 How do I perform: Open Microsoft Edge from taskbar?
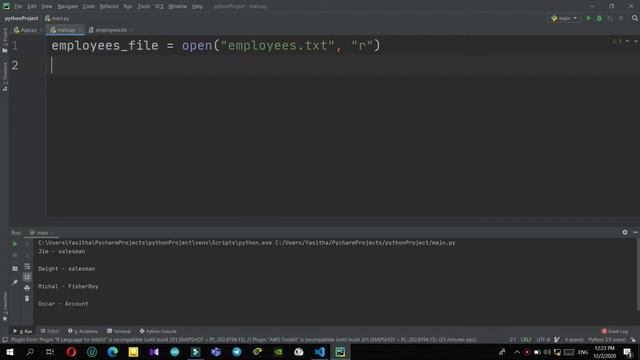point(113,352)
